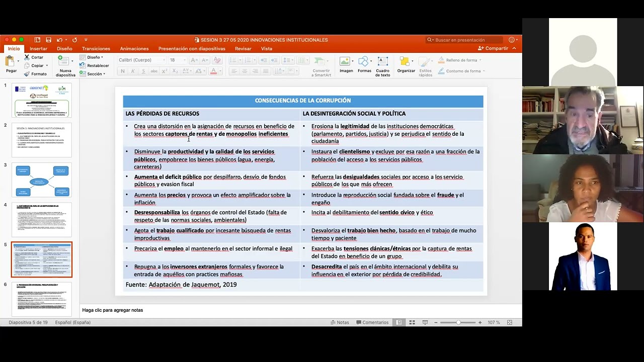The height and width of the screenshot is (362, 644).
Task: Click the Pegar clipboard icon
Action: pos(10,61)
